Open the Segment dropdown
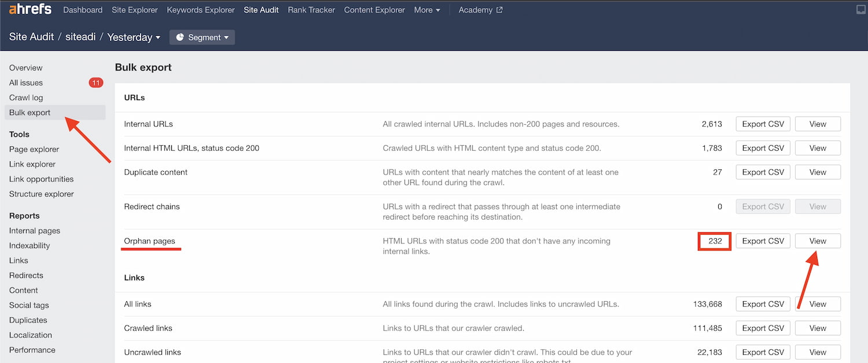This screenshot has height=363, width=868. coord(202,38)
